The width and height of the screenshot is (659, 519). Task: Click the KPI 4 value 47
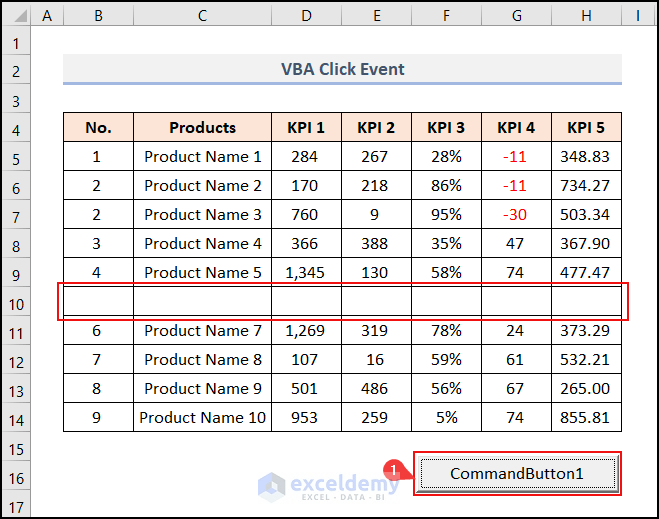coord(517,243)
